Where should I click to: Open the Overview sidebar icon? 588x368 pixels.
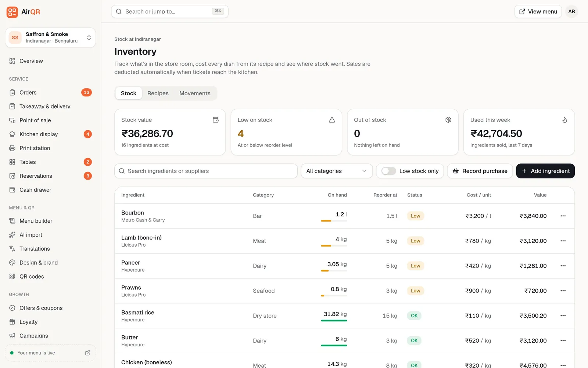[x=12, y=61]
